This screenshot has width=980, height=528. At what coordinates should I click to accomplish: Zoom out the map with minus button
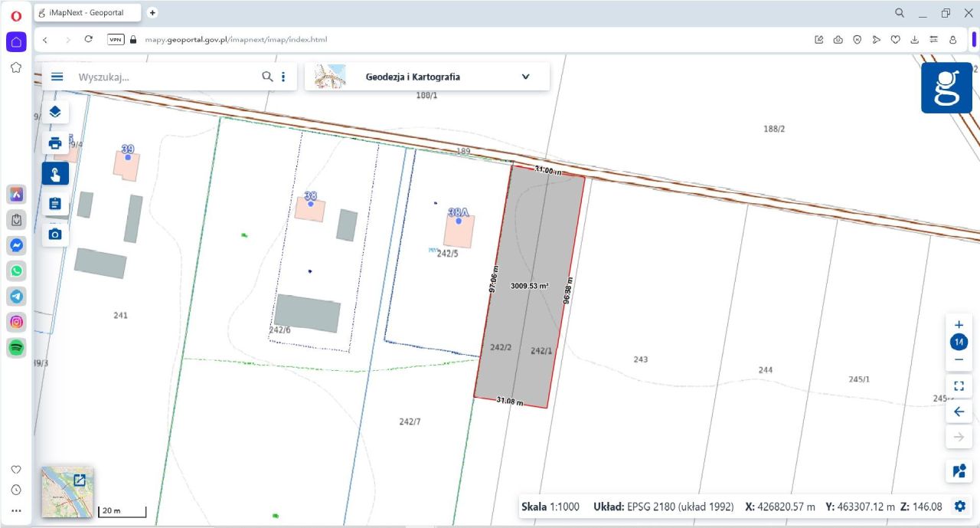tap(959, 359)
